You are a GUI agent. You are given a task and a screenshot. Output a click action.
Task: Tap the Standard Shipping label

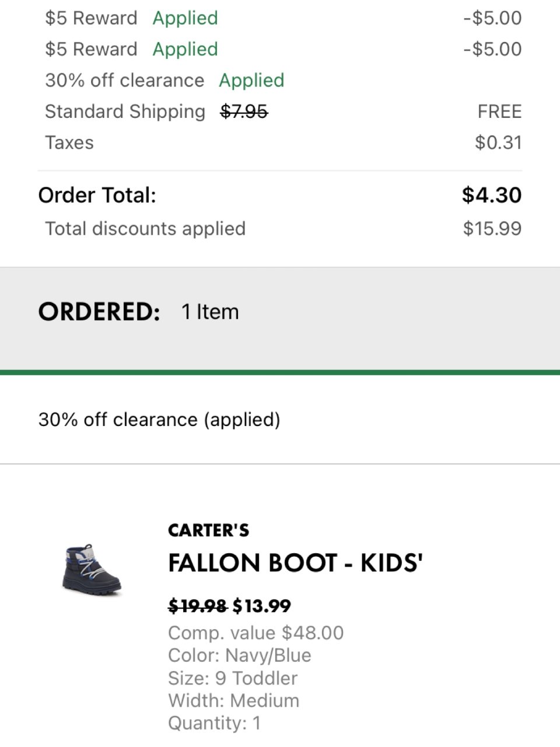125,111
